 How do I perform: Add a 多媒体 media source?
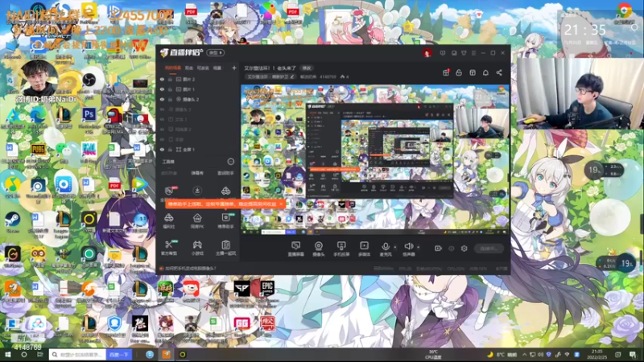click(x=364, y=249)
